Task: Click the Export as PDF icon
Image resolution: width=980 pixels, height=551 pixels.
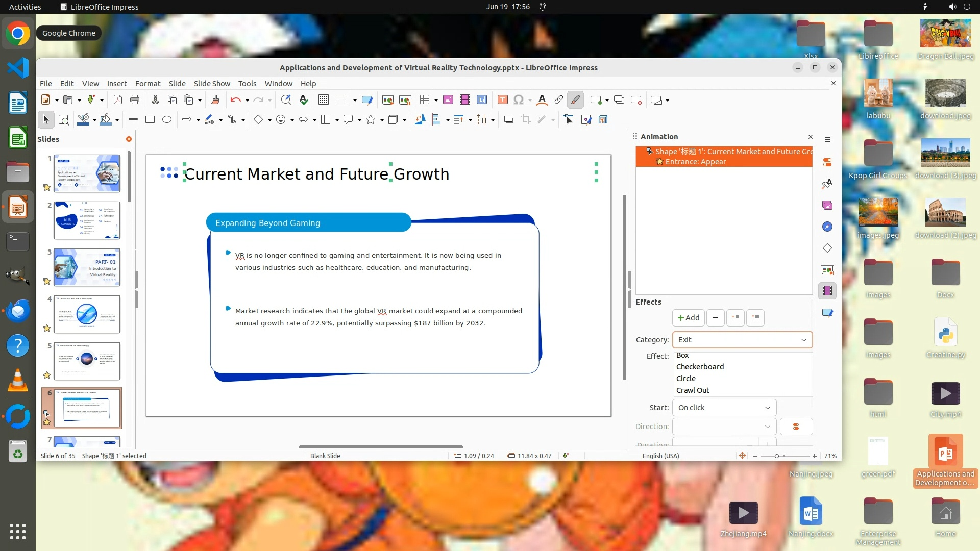Action: coord(118,100)
